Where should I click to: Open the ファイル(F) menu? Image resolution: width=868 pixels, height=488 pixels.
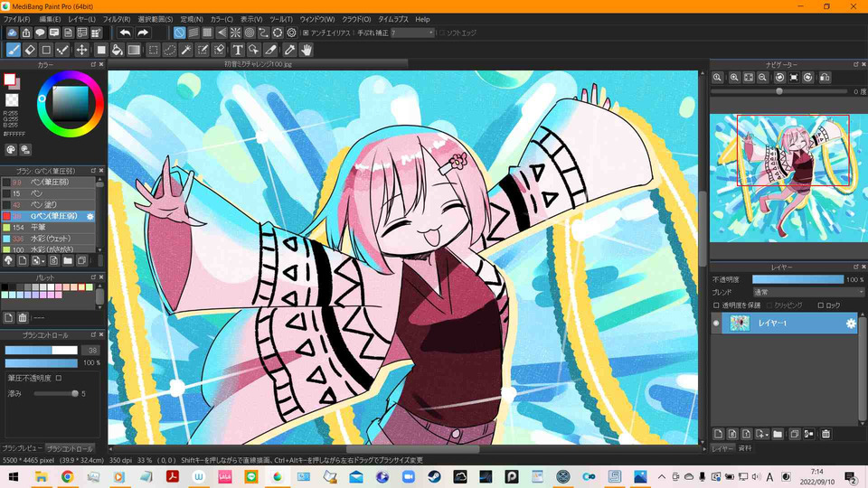point(16,19)
